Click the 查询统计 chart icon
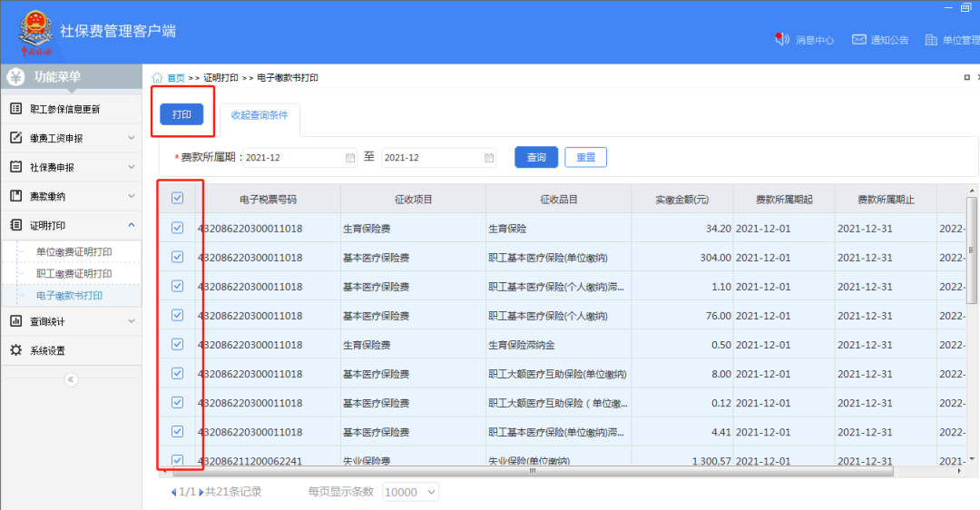The height and width of the screenshot is (510, 980). (x=16, y=321)
